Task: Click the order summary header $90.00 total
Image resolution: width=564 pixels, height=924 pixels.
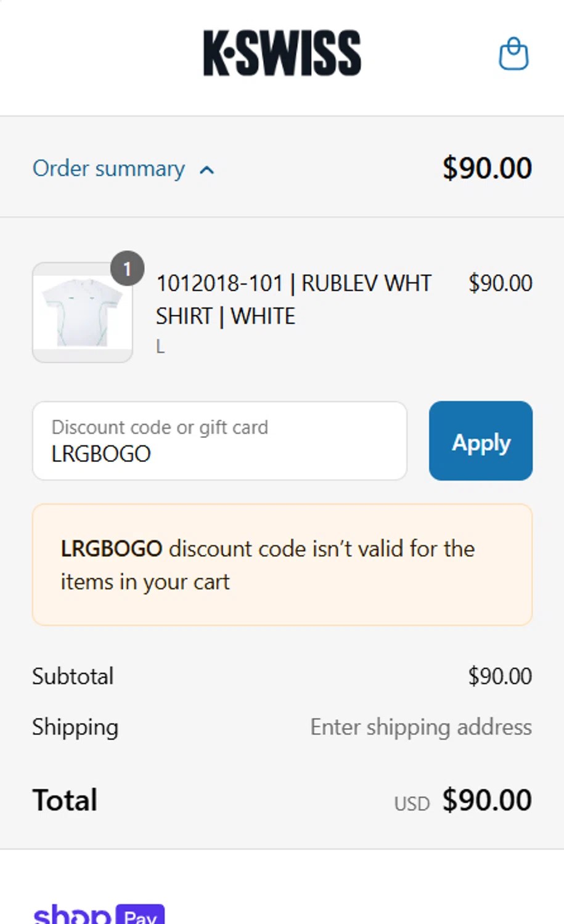Action: point(487,168)
